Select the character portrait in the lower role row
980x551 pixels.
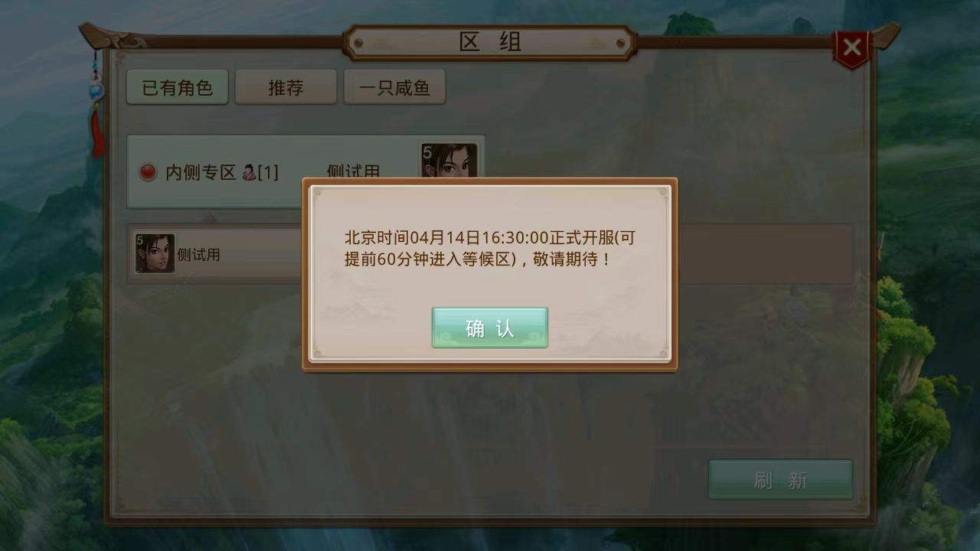(155, 253)
